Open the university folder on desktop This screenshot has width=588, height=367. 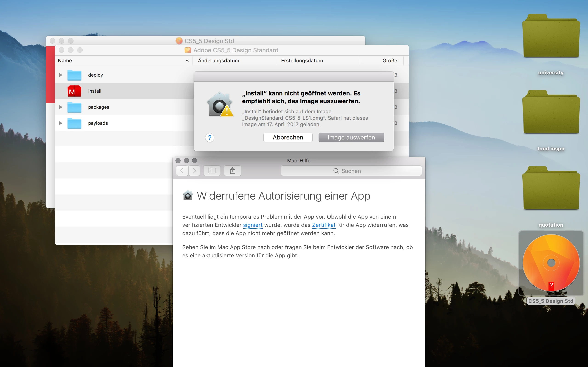[551, 36]
